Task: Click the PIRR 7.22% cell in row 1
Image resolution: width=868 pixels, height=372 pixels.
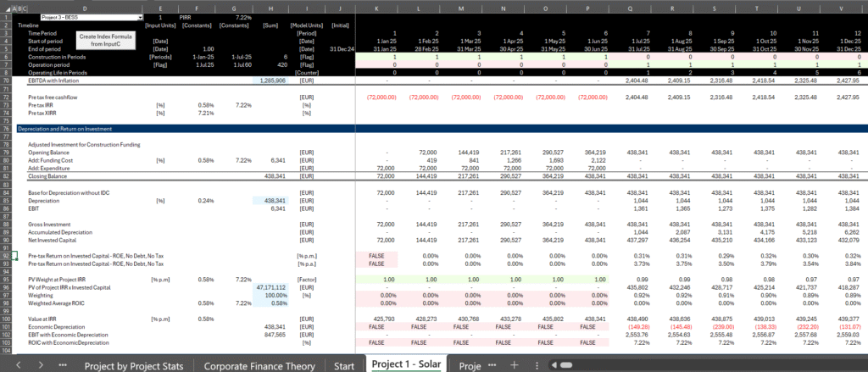Action: 242,17
